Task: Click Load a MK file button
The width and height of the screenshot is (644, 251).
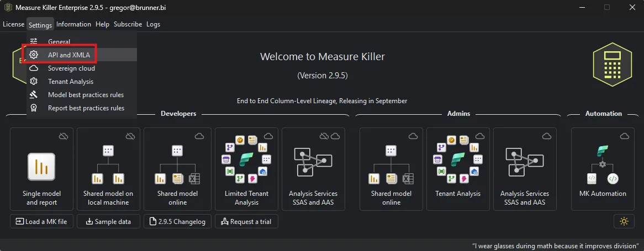Action: 41,221
